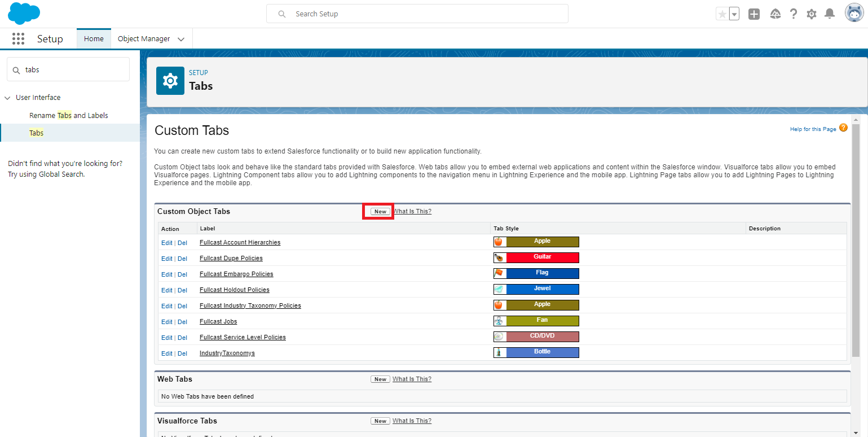Open the Fullcast Embargo Policies label link
Viewport: 868px width, 437px height.
click(236, 274)
